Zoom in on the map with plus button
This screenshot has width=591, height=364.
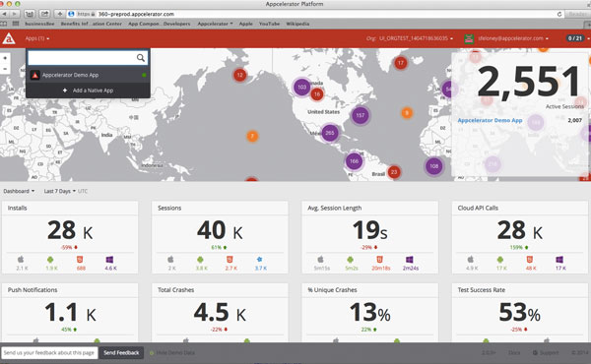(5, 58)
